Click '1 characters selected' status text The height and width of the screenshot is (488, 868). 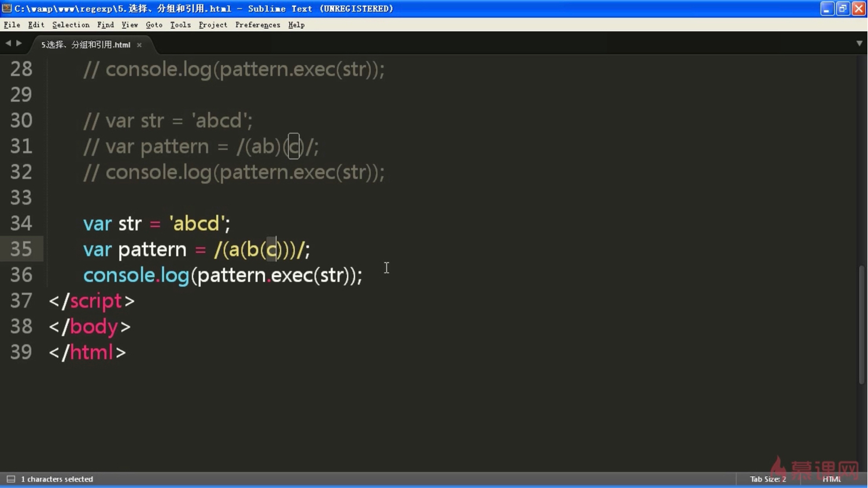tap(57, 479)
